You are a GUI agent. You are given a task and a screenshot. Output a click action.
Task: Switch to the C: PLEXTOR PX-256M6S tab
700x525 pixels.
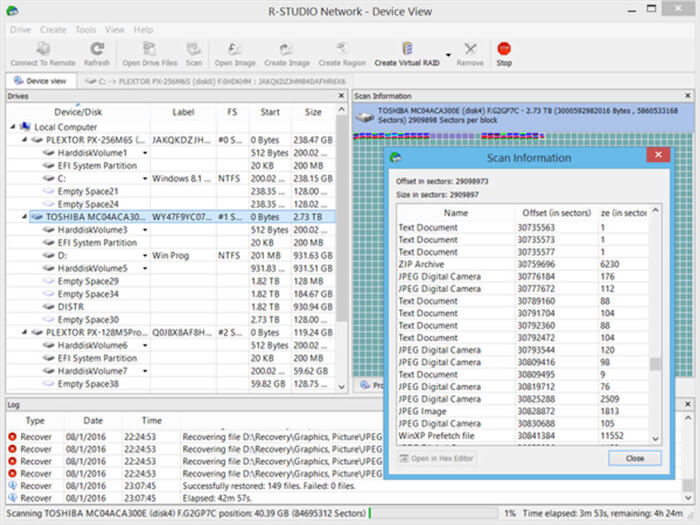tap(215, 81)
